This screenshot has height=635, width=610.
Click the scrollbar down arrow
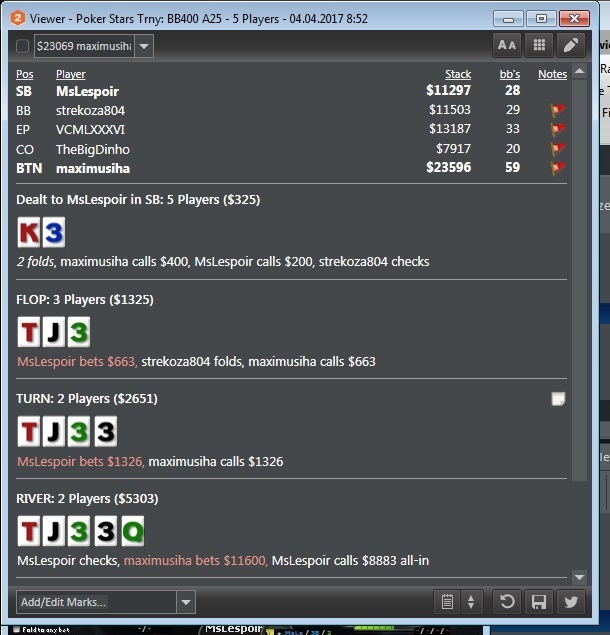tap(580, 577)
